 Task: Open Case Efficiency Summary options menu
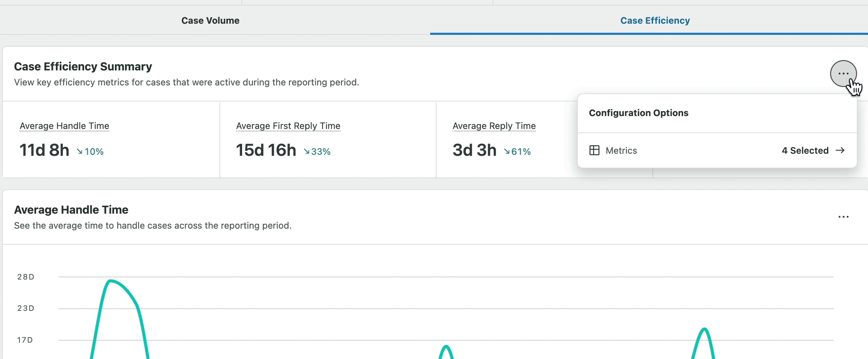843,74
